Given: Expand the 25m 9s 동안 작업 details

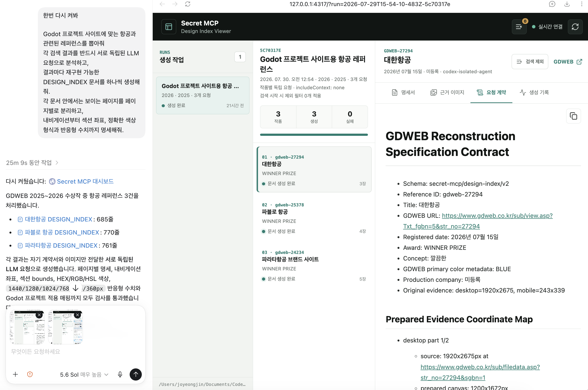Looking at the screenshot, I should click(x=32, y=163).
